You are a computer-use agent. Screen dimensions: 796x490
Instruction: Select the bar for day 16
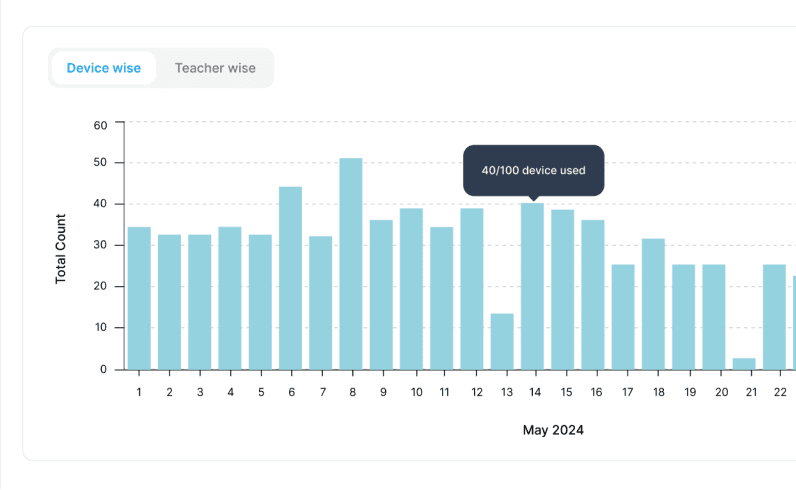click(x=593, y=295)
